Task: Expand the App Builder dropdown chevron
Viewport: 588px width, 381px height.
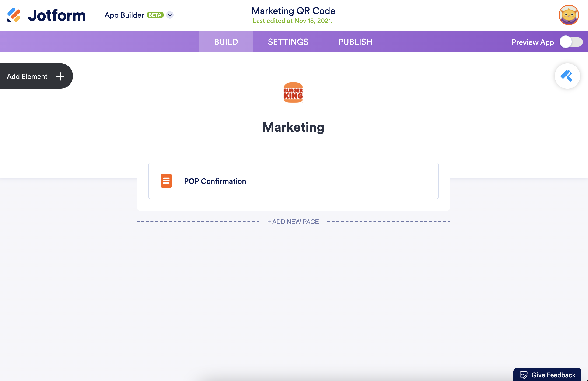Action: click(x=170, y=15)
